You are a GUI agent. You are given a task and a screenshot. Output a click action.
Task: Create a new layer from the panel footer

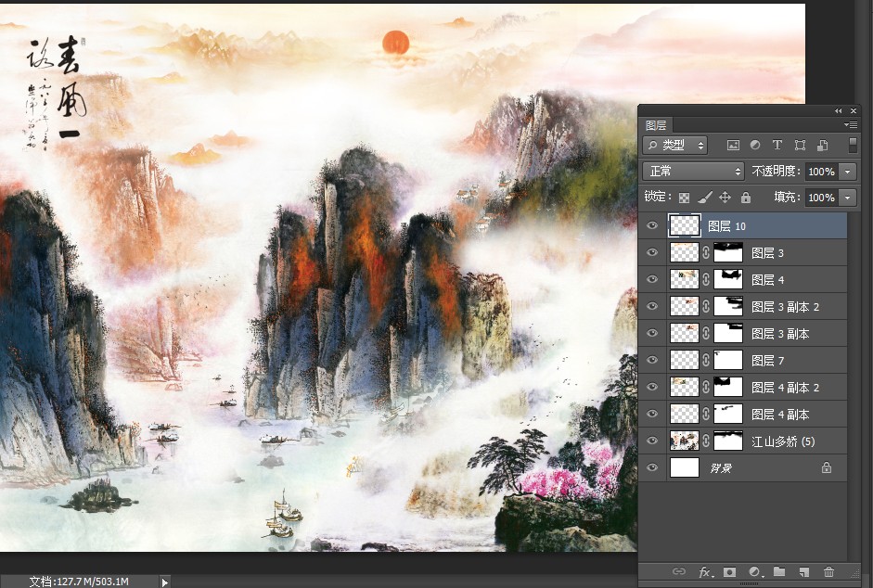pyautogui.click(x=804, y=572)
